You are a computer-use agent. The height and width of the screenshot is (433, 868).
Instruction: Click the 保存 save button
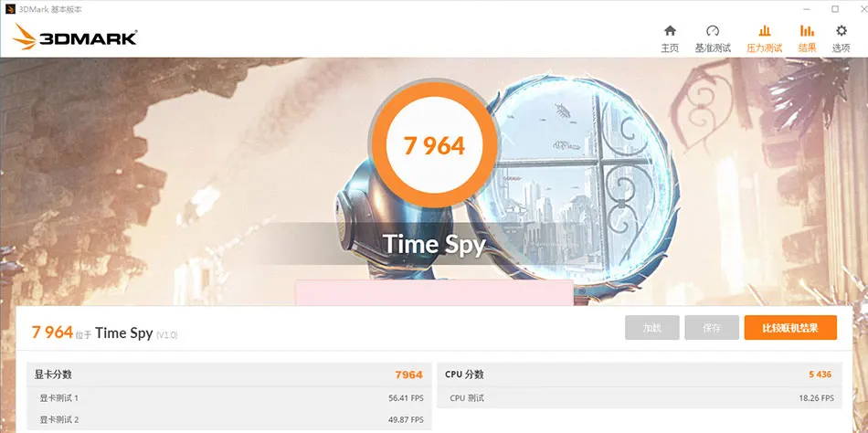point(712,328)
